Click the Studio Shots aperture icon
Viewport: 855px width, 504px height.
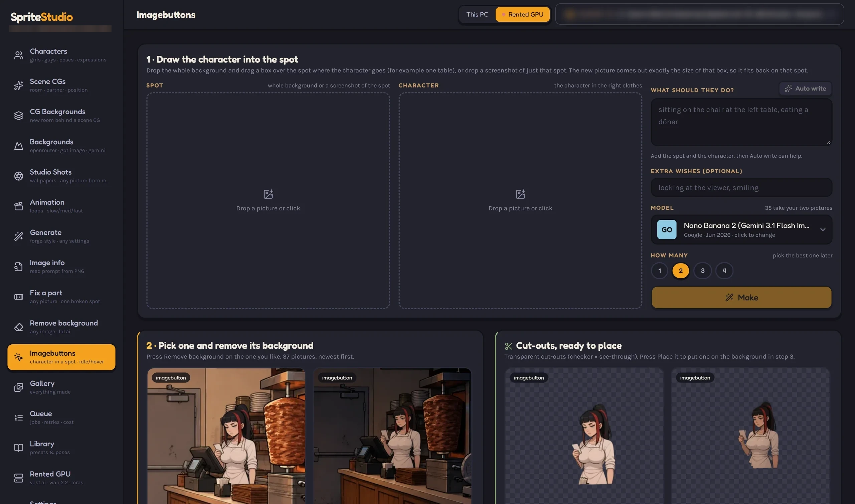coord(19,176)
